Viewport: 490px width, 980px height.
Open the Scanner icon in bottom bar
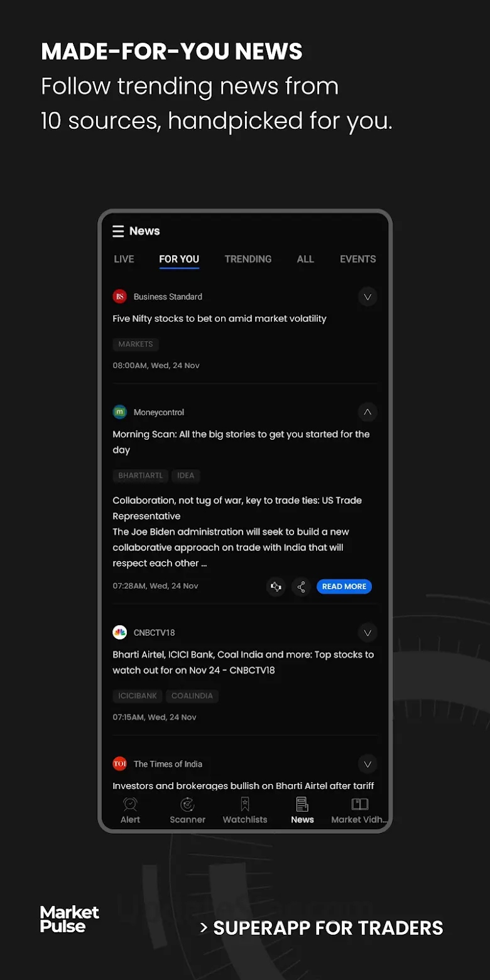click(187, 804)
